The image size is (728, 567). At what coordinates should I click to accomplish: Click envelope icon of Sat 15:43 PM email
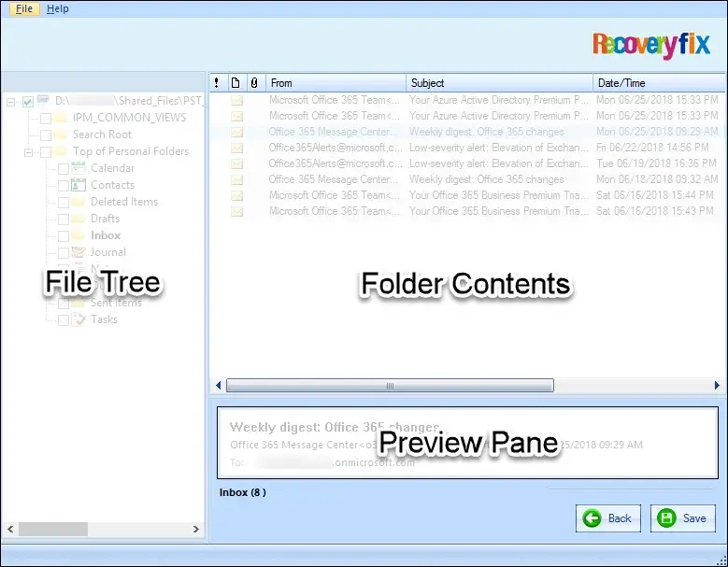click(x=236, y=212)
